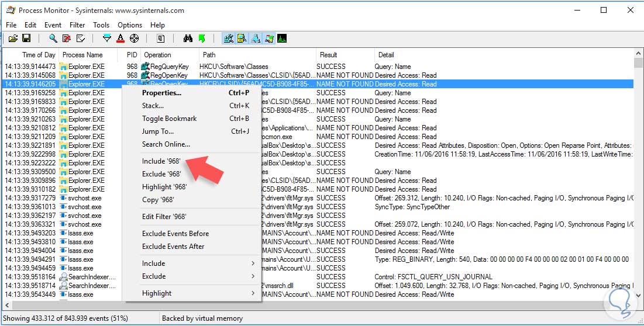This screenshot has height=326, width=644.
Task: Choose Exclude Events After
Action: [193, 247]
